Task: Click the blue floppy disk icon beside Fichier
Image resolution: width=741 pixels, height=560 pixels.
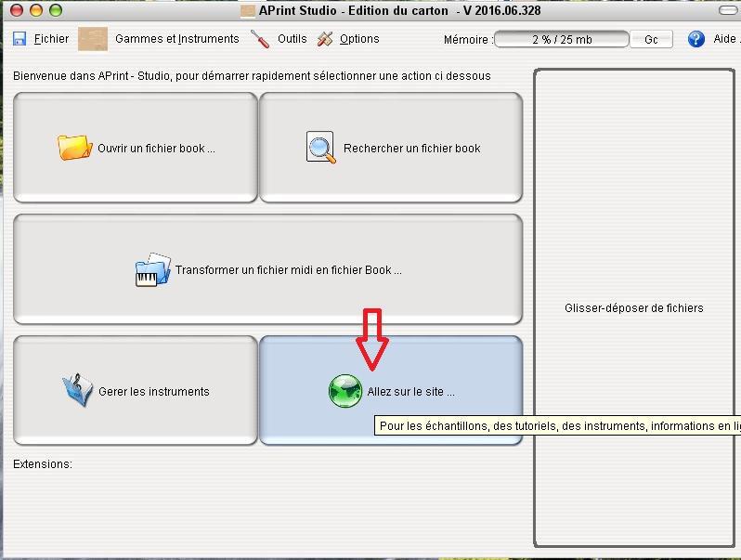Action: tap(20, 39)
